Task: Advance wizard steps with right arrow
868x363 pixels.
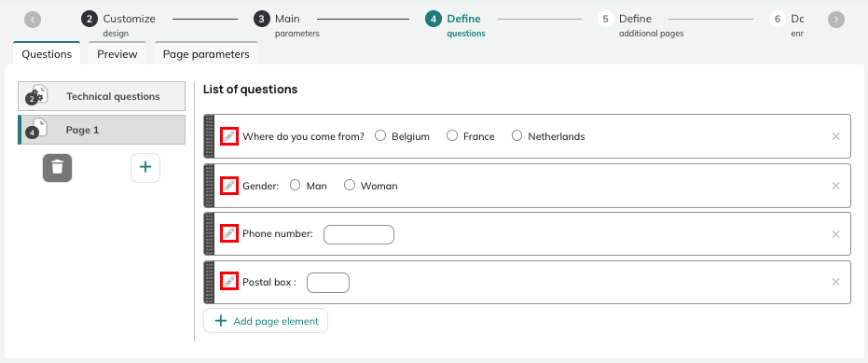Action: pos(836,20)
